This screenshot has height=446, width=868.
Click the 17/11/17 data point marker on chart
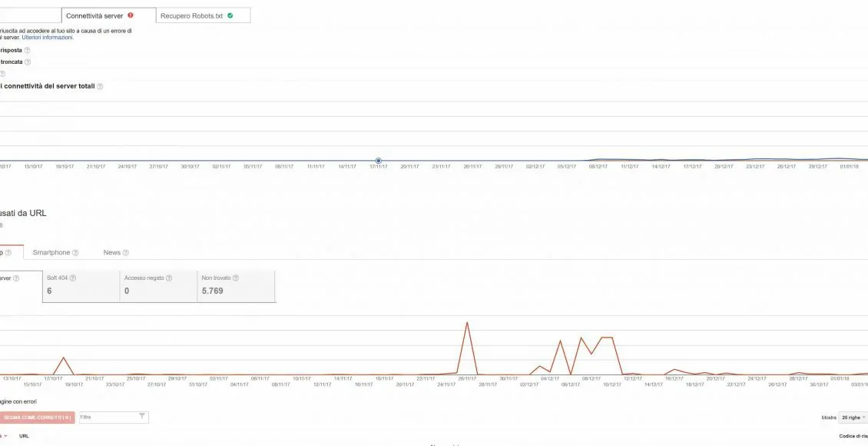point(379,161)
